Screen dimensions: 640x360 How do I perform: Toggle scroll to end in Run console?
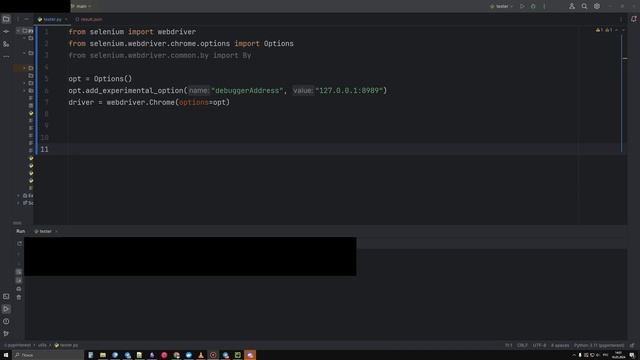pos(19,280)
